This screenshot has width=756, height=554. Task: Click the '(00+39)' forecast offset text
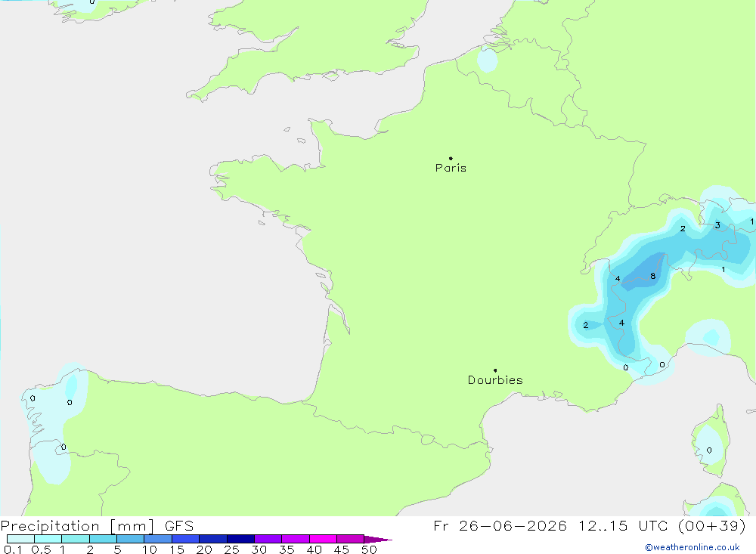[711, 525]
